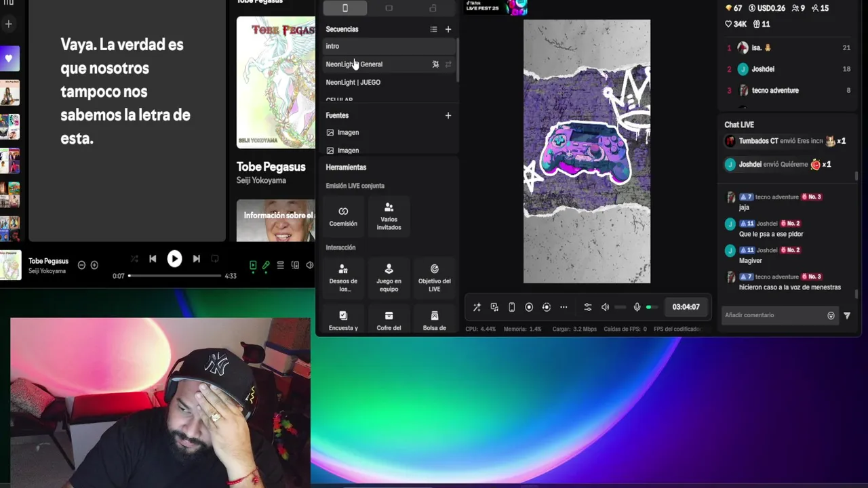The image size is (868, 488).
Task: Toggle repeat in Spotify player
Action: click(215, 258)
